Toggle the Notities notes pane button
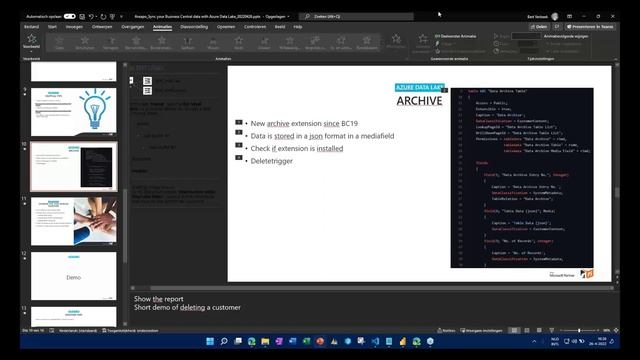This screenshot has width=640, height=360. pos(447,331)
